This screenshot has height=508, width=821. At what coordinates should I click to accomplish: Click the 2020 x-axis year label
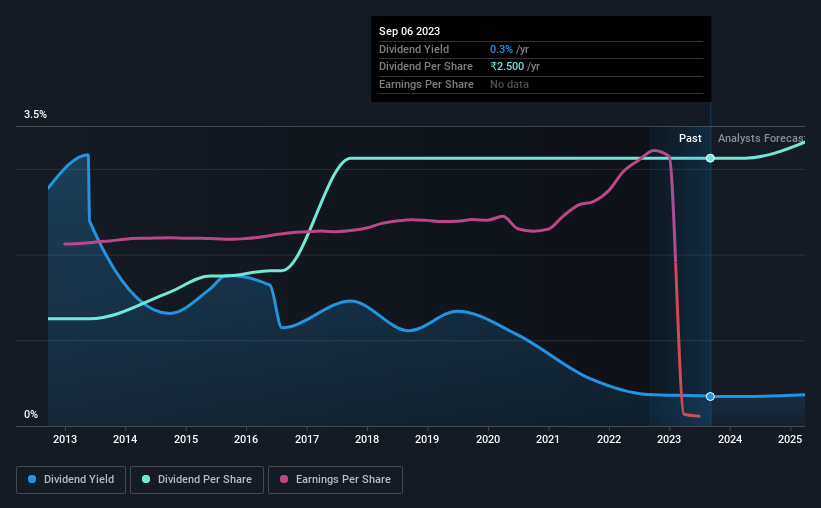488,439
